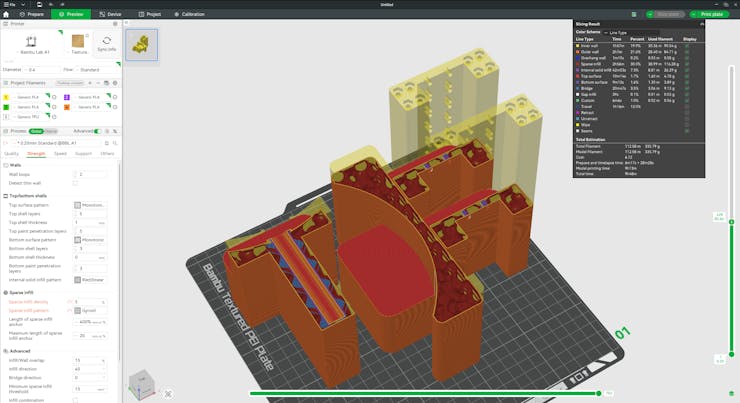Open the Speed settings tab
Image resolution: width=740 pixels, height=403 pixels.
point(60,153)
